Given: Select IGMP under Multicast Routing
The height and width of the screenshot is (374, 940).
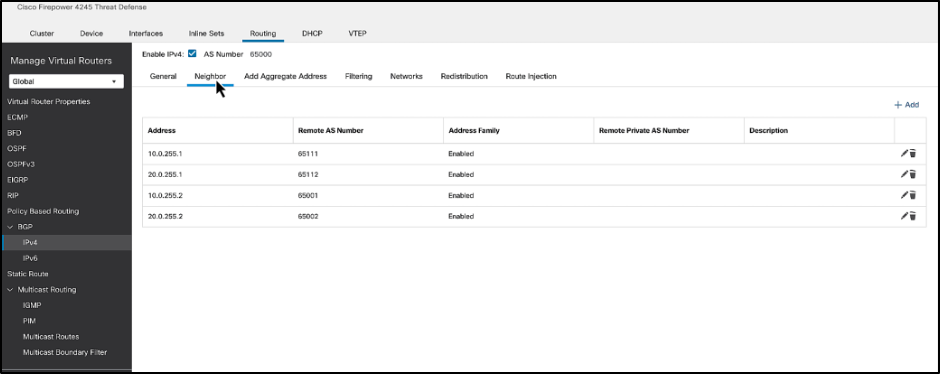Looking at the screenshot, I should click(32, 305).
